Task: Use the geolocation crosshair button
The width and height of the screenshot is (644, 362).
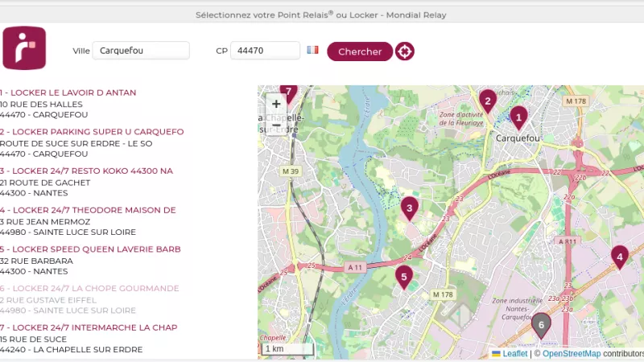Action: click(405, 51)
